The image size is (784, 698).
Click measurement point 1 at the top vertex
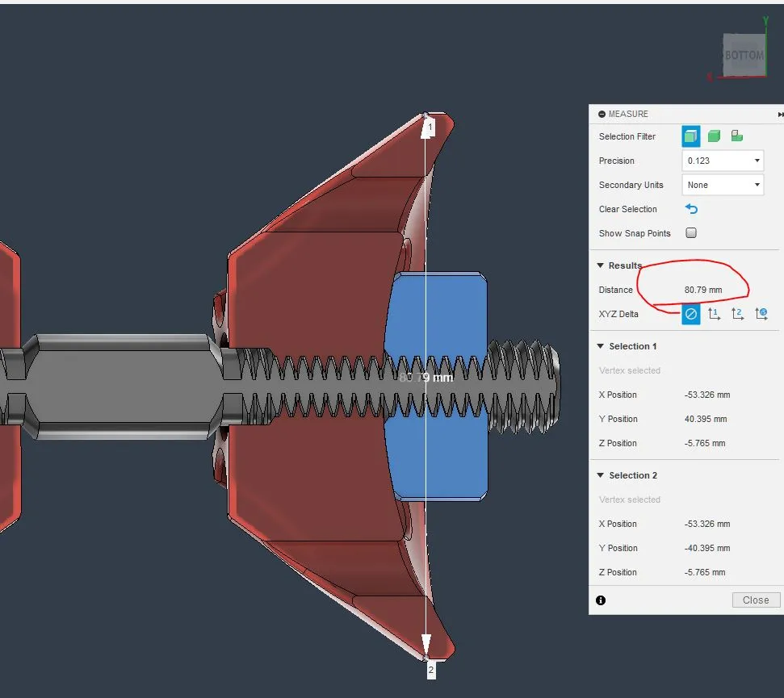(426, 117)
